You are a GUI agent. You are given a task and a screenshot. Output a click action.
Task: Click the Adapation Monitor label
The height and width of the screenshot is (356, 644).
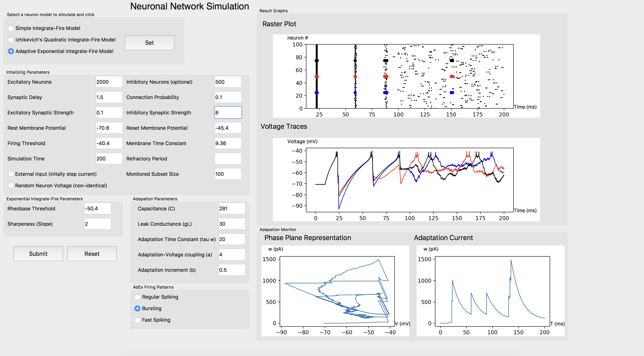[x=278, y=229]
